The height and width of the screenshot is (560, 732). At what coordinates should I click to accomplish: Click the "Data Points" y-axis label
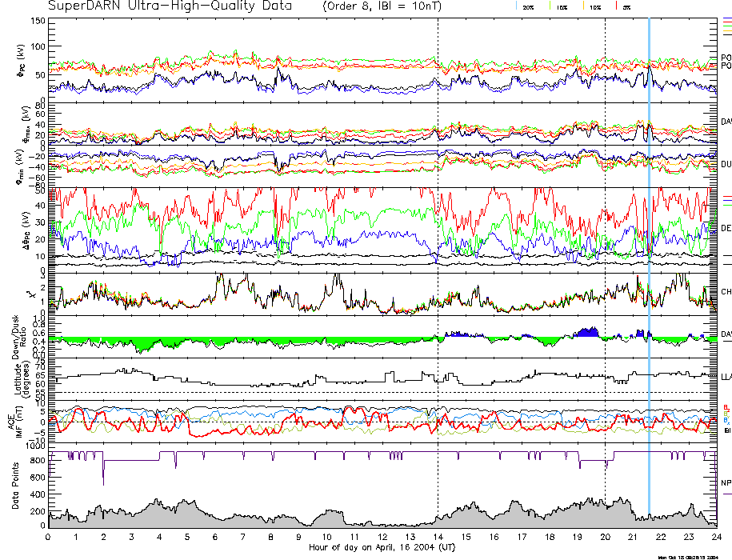click(14, 488)
